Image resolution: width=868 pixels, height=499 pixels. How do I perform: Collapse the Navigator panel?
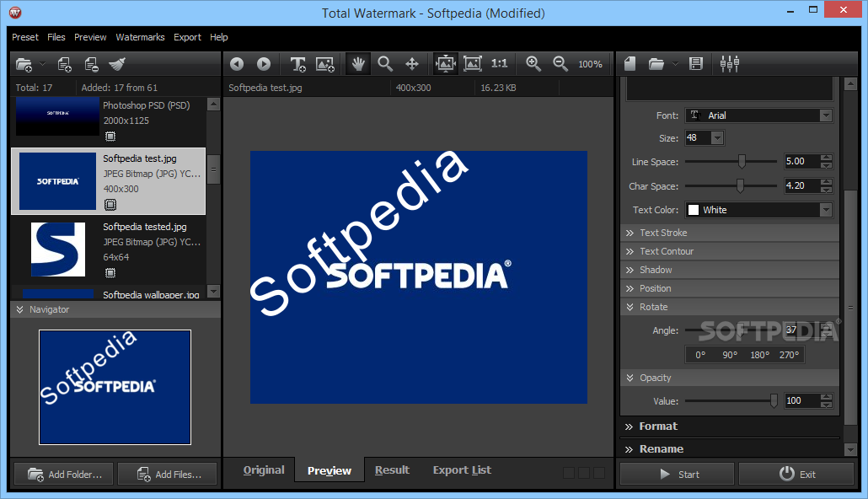tap(115, 309)
